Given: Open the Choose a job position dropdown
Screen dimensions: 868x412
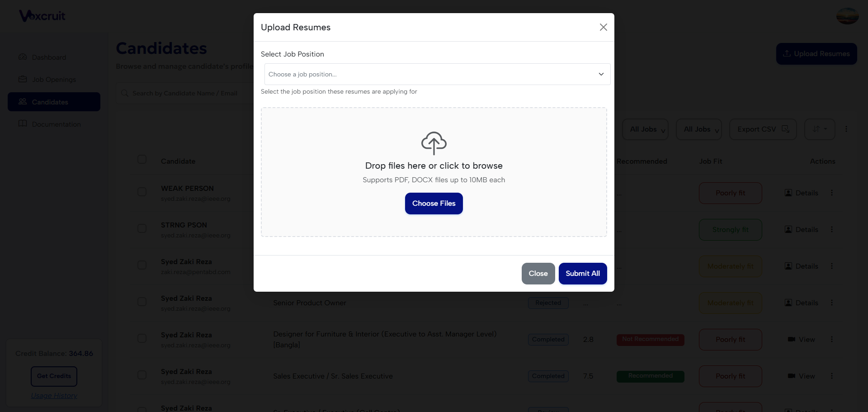Looking at the screenshot, I should tap(437, 74).
